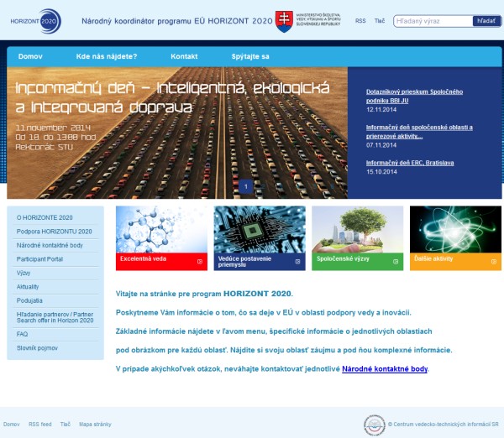Image resolution: width=504 pixels, height=438 pixels.
Task: Select slide 1 in banner pagination
Action: (x=246, y=186)
